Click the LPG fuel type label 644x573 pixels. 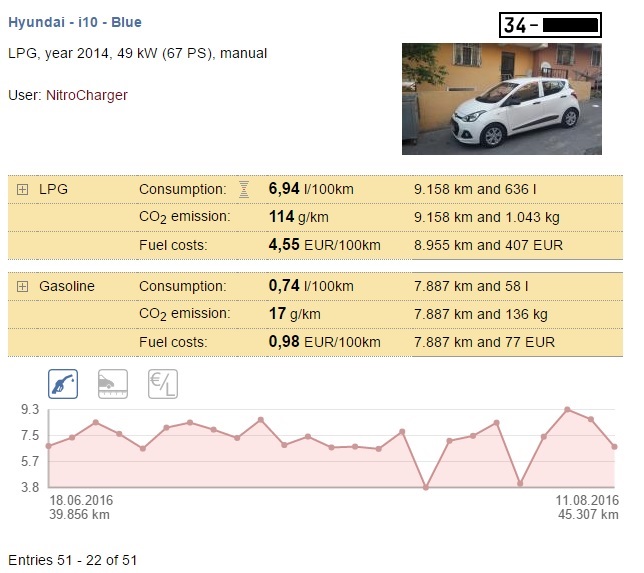coord(53,189)
